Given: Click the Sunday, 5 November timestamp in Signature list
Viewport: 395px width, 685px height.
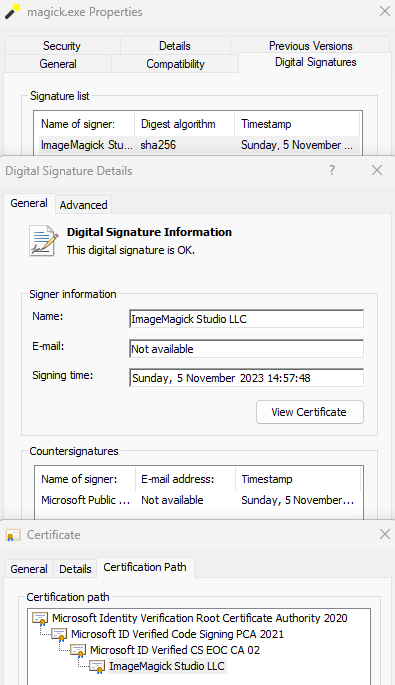Looking at the screenshot, I should pyautogui.click(x=297, y=145).
